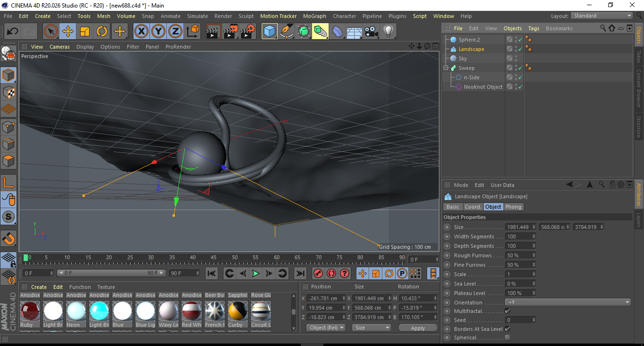
Task: Switch to the Coord. tab
Action: click(x=473, y=207)
